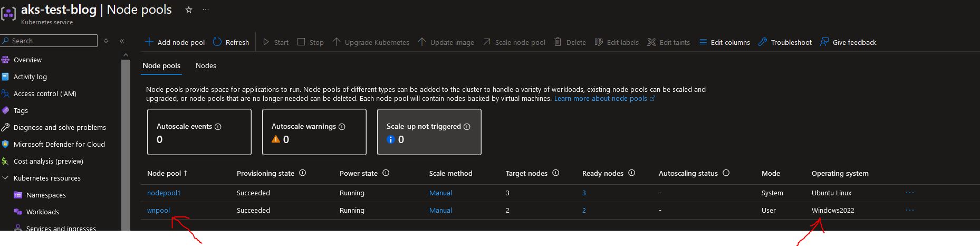Screen dimensions: 980x246
Task: Collapse the sidebar with double chevron
Action: point(122,41)
